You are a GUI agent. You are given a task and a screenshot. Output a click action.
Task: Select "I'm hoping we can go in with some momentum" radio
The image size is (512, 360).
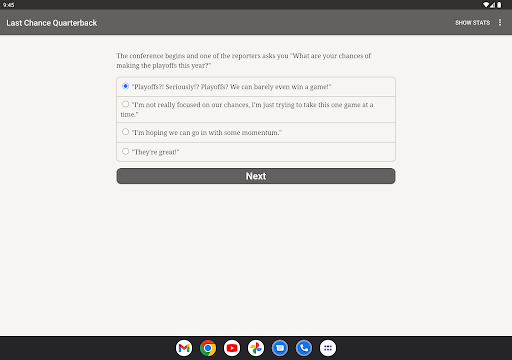click(125, 132)
